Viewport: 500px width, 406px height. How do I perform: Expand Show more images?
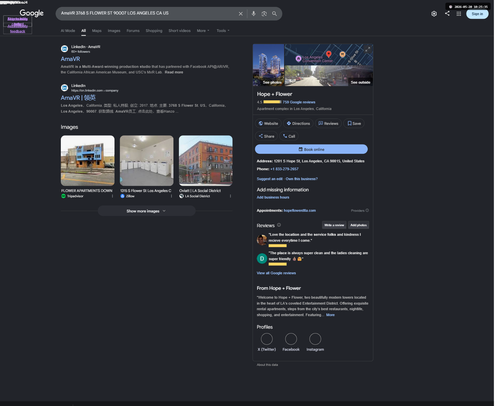coord(146,211)
